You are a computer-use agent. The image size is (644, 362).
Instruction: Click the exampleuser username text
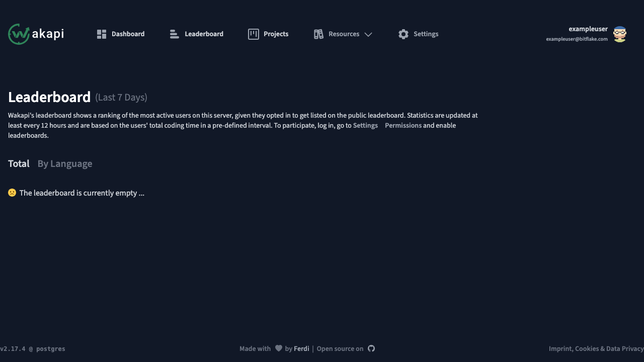[588, 29]
